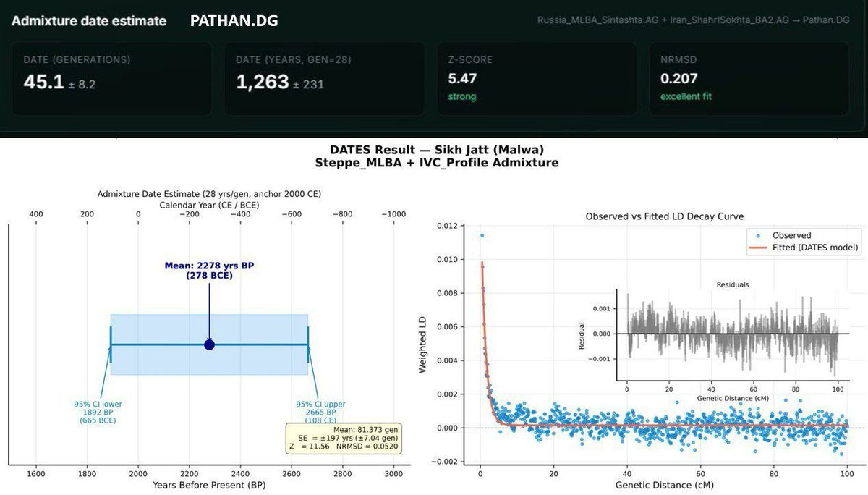
Task: Click the 'Fitted (DATES model)' legend entry
Action: [805, 247]
